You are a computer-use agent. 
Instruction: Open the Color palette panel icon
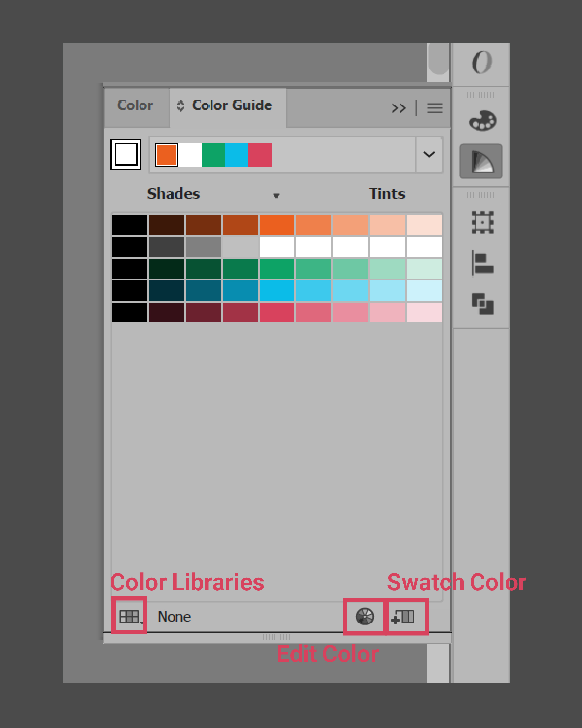click(482, 121)
